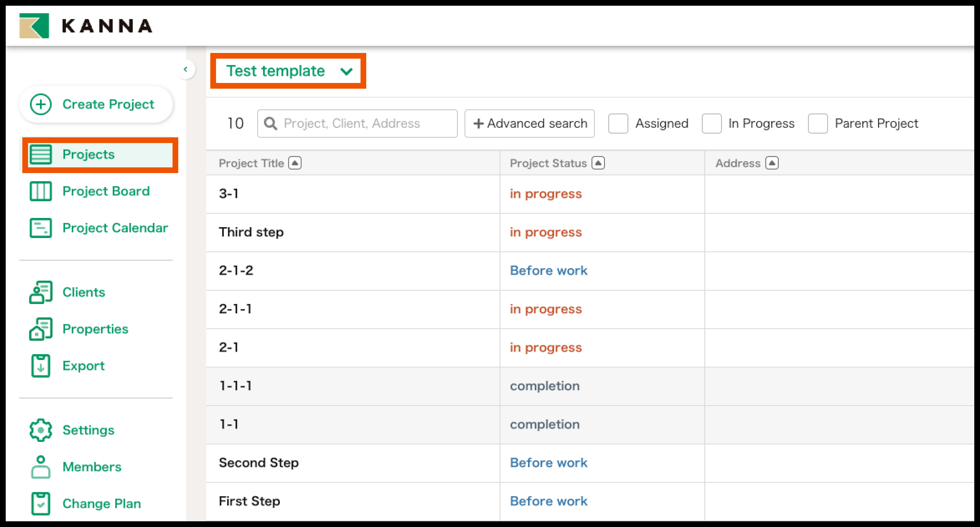Click the Properties sidebar icon
980x527 pixels.
tap(41, 329)
